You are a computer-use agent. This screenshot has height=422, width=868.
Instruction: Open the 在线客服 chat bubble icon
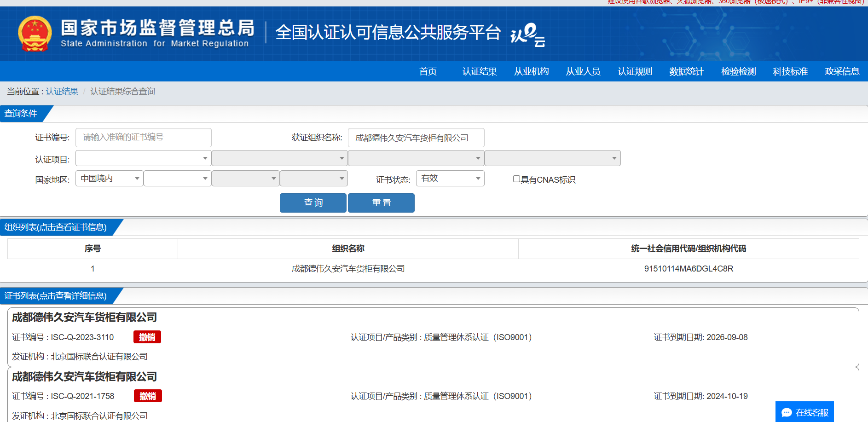787,413
